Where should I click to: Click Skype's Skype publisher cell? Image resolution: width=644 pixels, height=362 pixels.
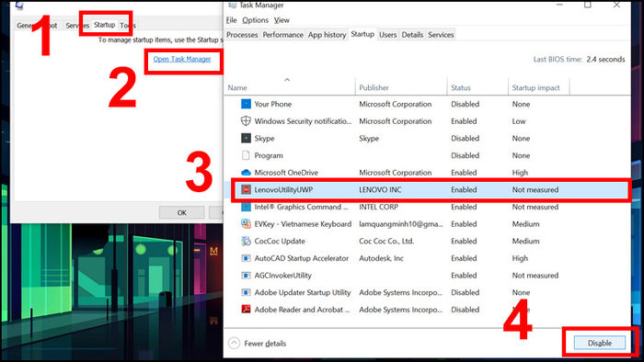pyautogui.click(x=369, y=139)
